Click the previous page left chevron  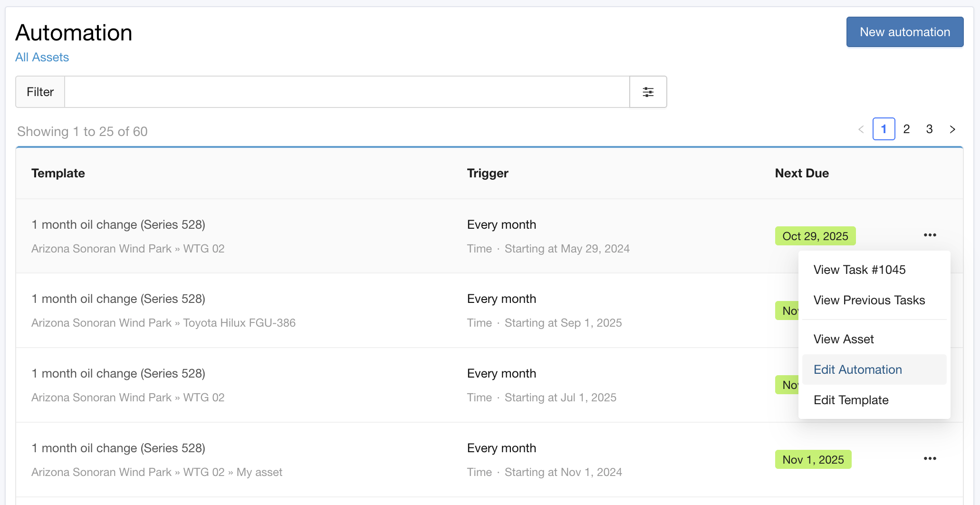pyautogui.click(x=861, y=129)
